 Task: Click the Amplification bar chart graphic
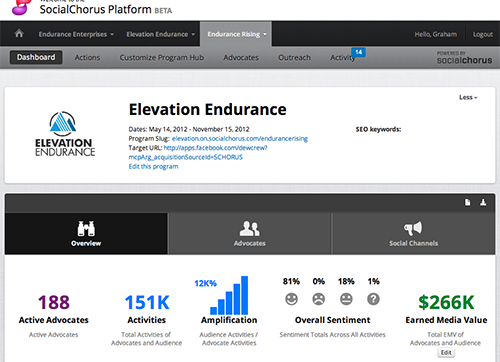(x=229, y=295)
